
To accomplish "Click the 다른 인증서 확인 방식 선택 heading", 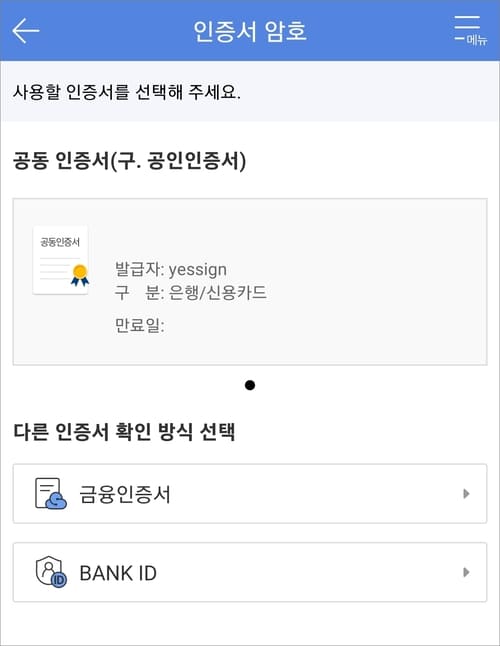I will [x=124, y=432].
